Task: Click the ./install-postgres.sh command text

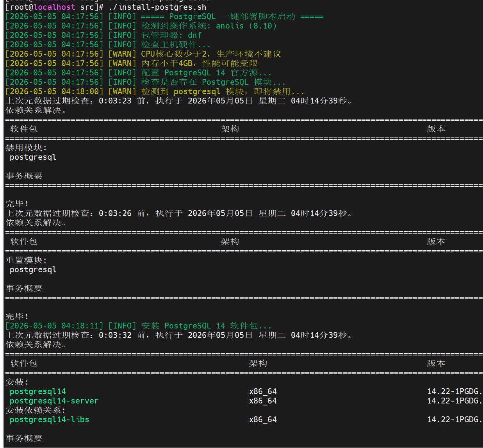Action: coord(157,7)
